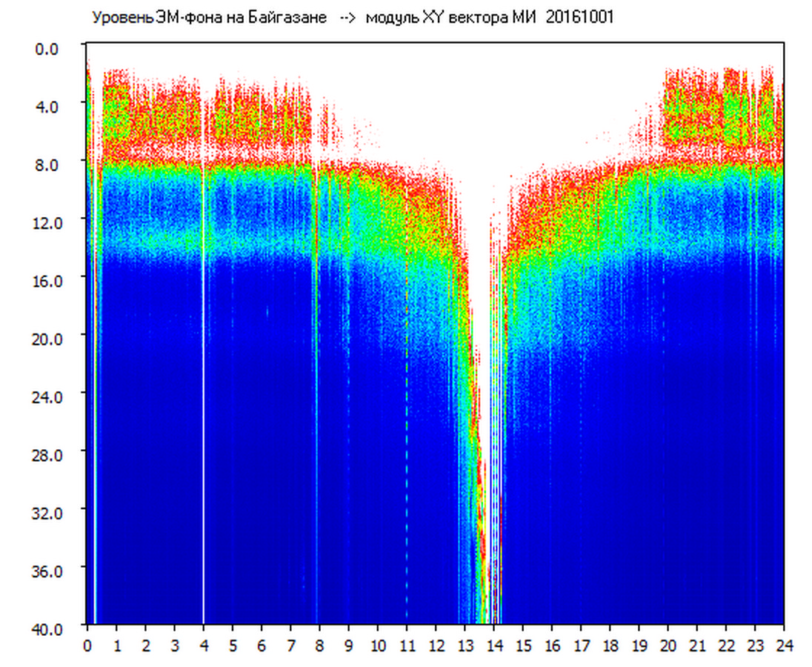Click hour 13 label on time axis

point(465,646)
